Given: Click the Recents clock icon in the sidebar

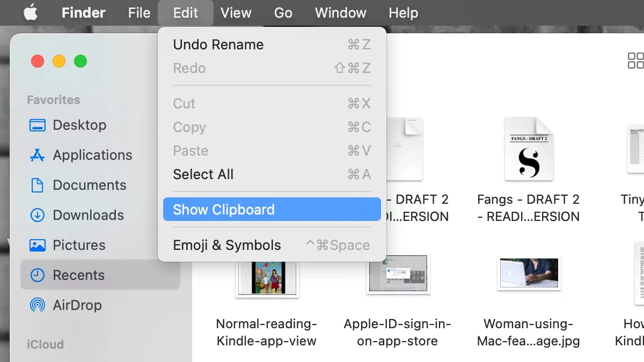Looking at the screenshot, I should click(x=38, y=275).
